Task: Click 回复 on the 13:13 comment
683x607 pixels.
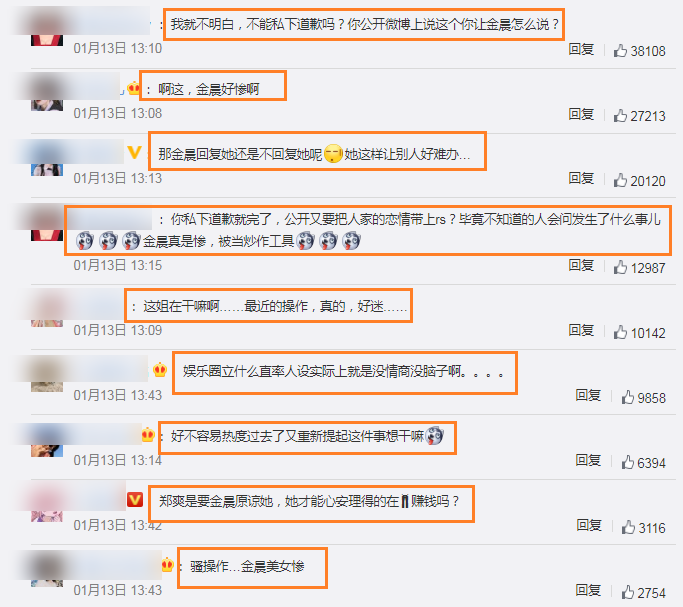Action: pyautogui.click(x=581, y=179)
